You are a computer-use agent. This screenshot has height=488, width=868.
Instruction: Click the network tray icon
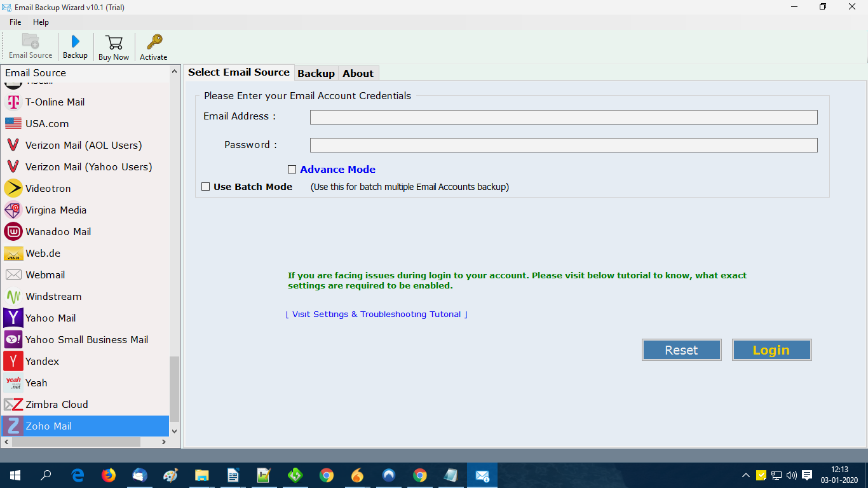coord(776,475)
